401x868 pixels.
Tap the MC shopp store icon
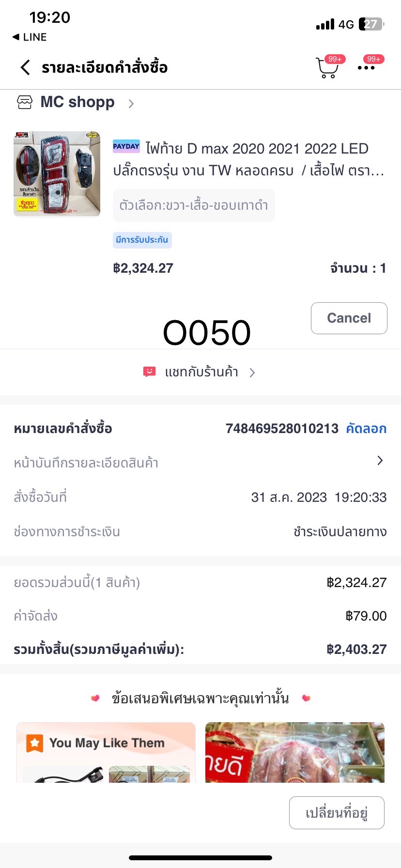24,102
